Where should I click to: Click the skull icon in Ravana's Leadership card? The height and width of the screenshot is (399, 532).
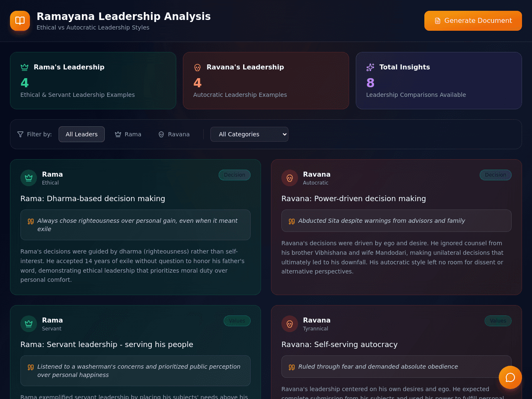pyautogui.click(x=197, y=67)
